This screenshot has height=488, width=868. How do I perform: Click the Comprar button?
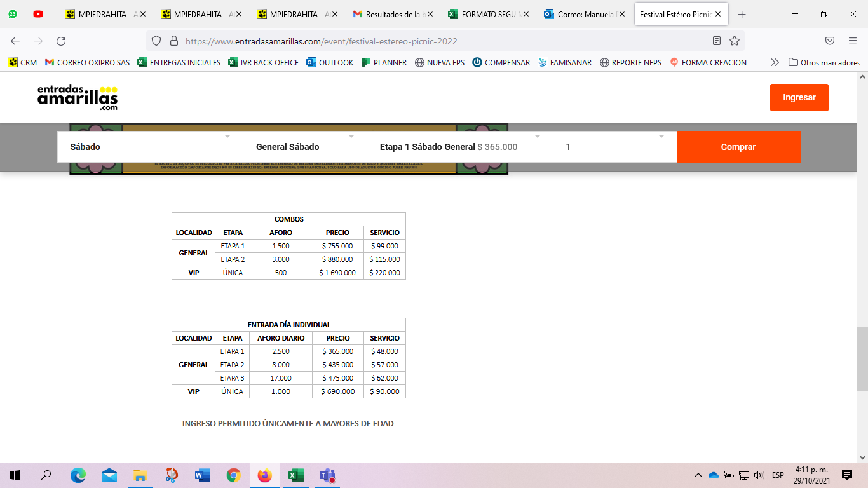coord(738,147)
